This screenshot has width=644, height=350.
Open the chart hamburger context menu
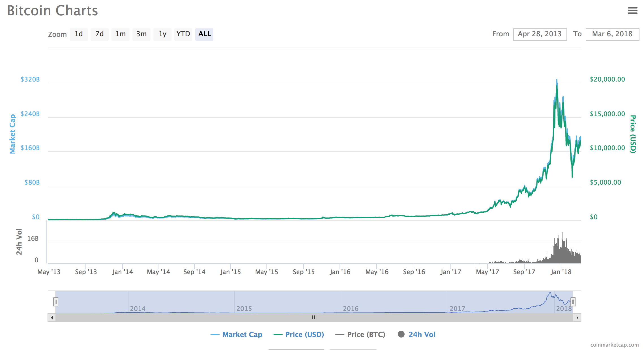point(632,11)
